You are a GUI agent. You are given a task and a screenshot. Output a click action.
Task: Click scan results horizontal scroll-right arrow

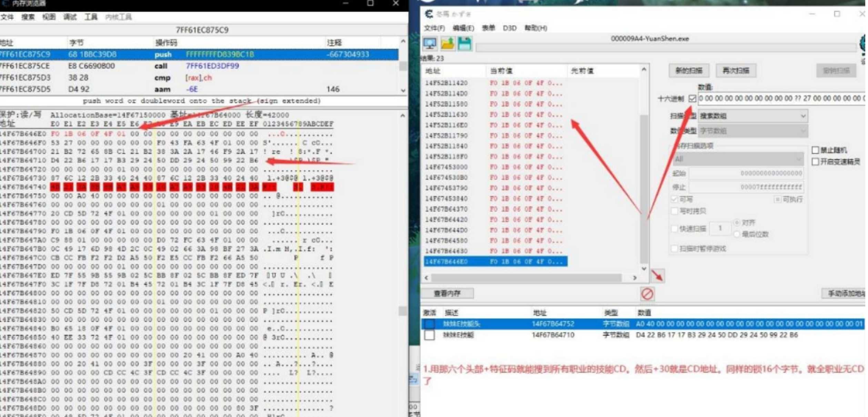coord(635,278)
